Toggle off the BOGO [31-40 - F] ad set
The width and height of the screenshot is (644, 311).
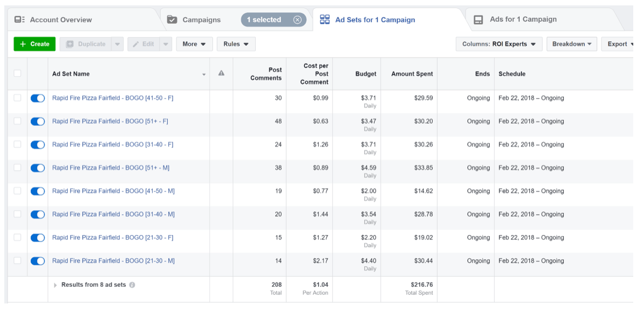tap(38, 145)
